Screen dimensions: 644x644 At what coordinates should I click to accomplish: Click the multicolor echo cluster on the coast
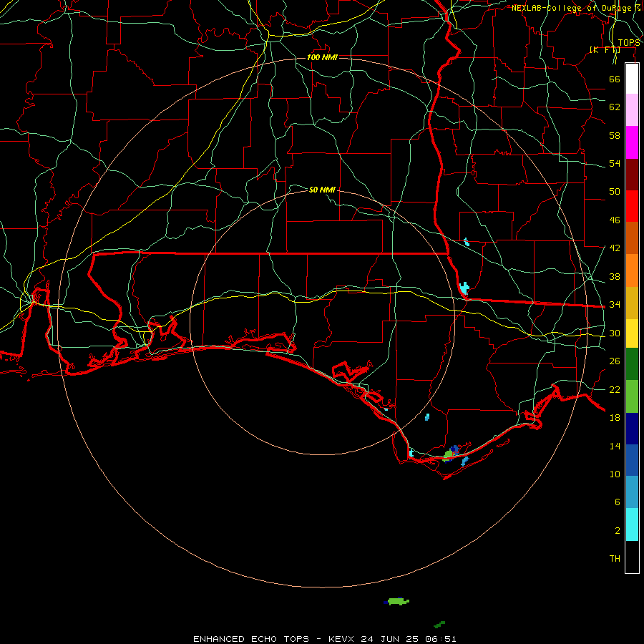click(x=451, y=454)
